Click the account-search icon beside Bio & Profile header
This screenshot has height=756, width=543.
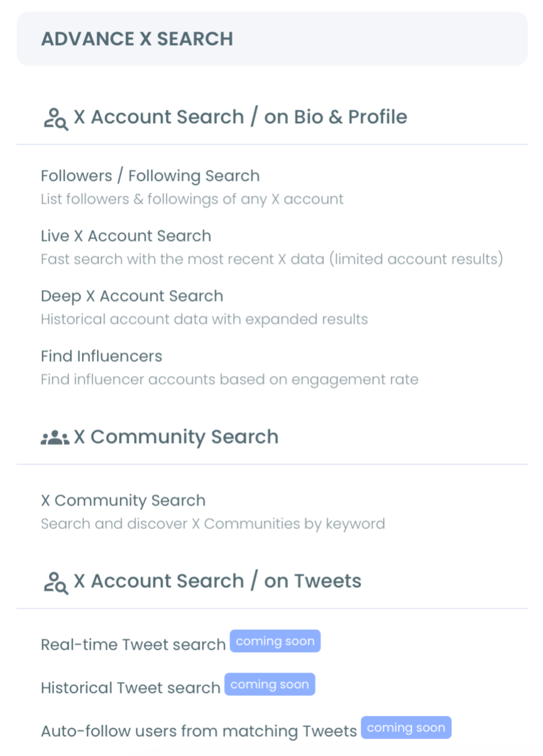coord(55,118)
